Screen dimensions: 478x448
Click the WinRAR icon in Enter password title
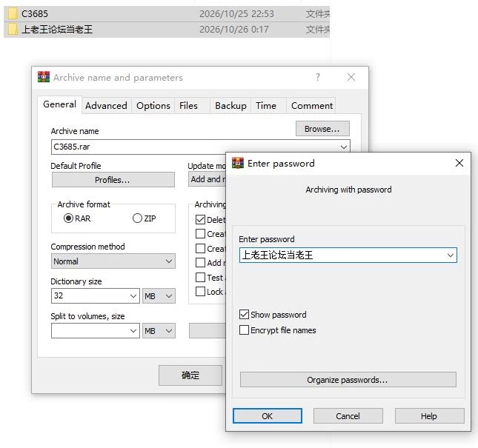click(x=237, y=163)
